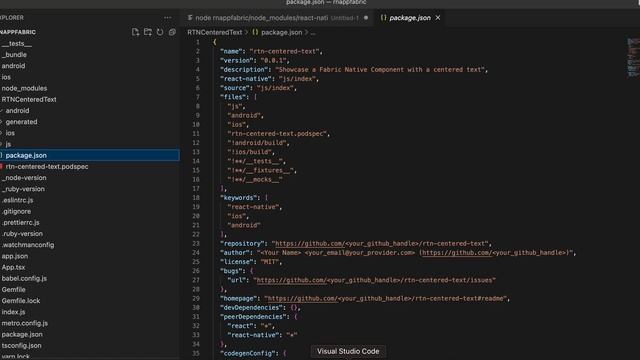Expand the _bundle folder

click(14, 55)
